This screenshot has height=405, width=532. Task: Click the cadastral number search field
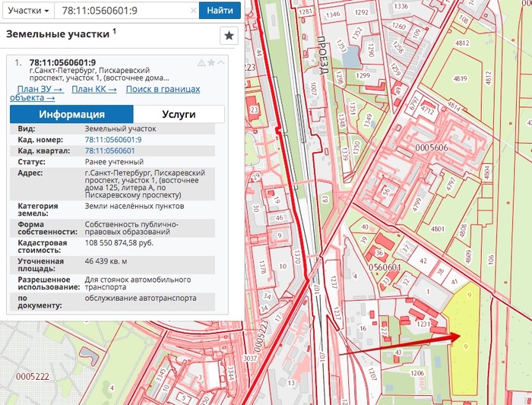pyautogui.click(x=120, y=11)
